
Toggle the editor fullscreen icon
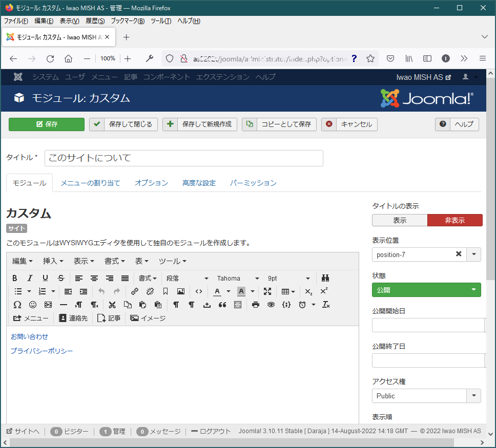point(267,291)
